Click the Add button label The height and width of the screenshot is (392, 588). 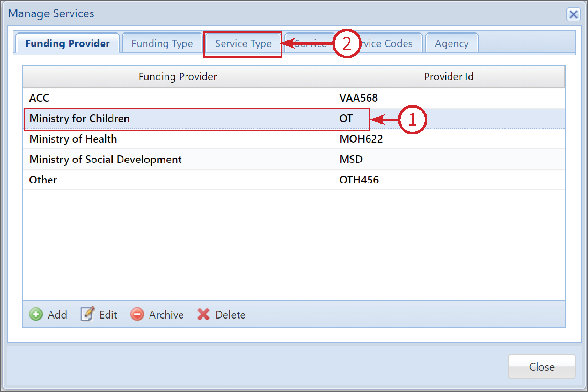(x=57, y=315)
